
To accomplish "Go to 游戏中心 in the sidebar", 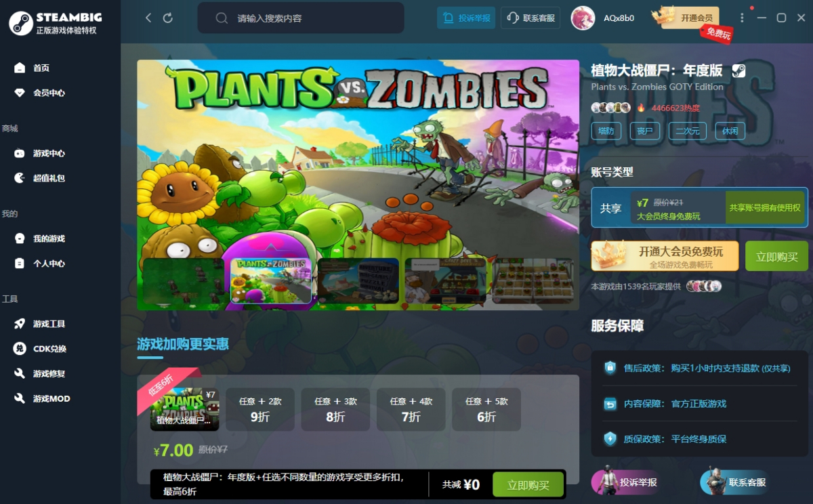I will tap(49, 153).
